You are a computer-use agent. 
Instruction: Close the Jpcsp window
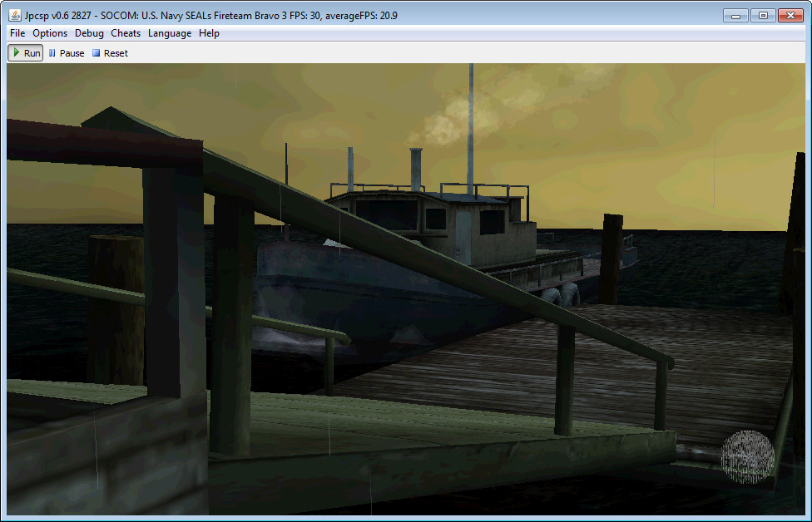pyautogui.click(x=790, y=16)
